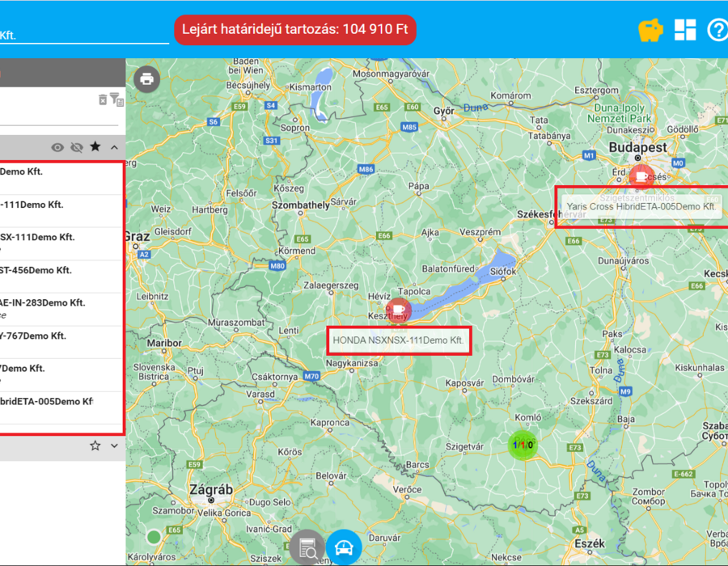Screen dimensions: 728x566
Task: Clear the vehicle list filter icon
Action: 103,99
